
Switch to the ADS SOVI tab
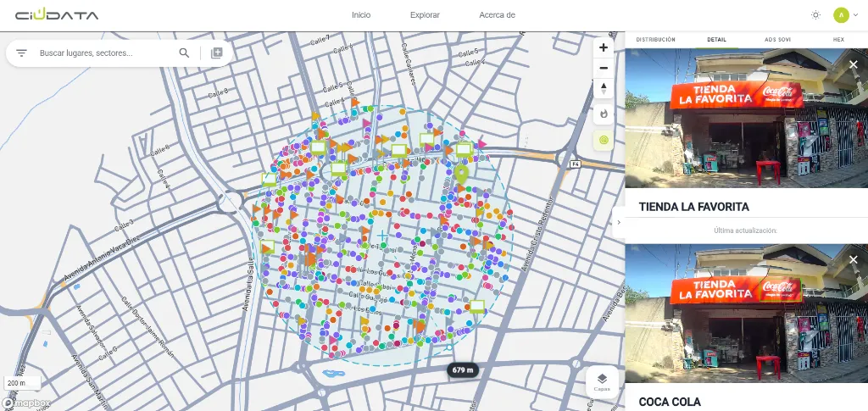777,40
